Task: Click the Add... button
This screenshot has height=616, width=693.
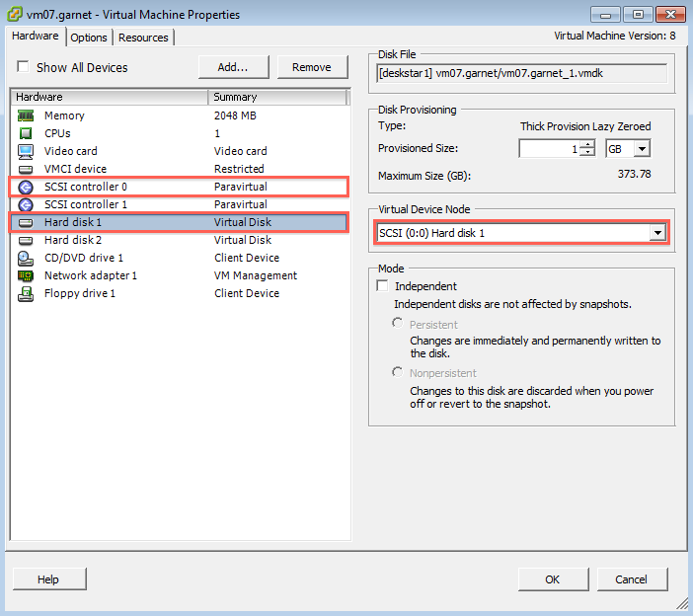Action: pos(233,67)
